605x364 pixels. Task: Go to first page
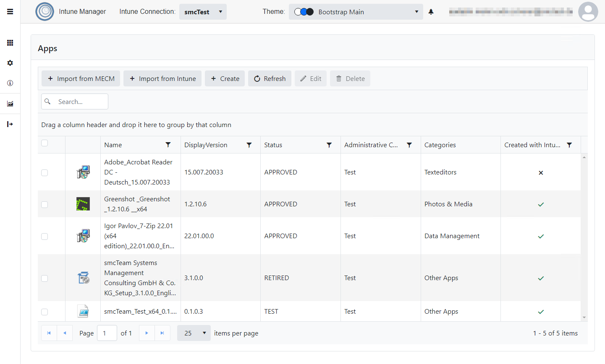pos(49,333)
